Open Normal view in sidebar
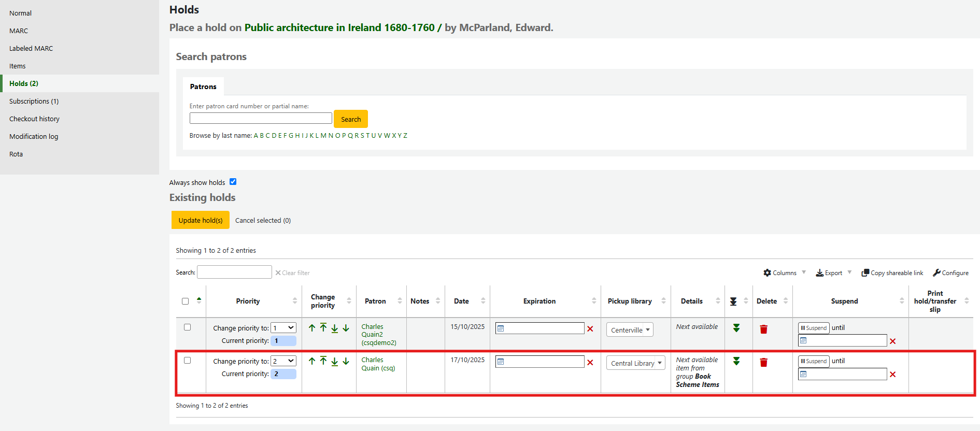980x431 pixels. (x=20, y=13)
